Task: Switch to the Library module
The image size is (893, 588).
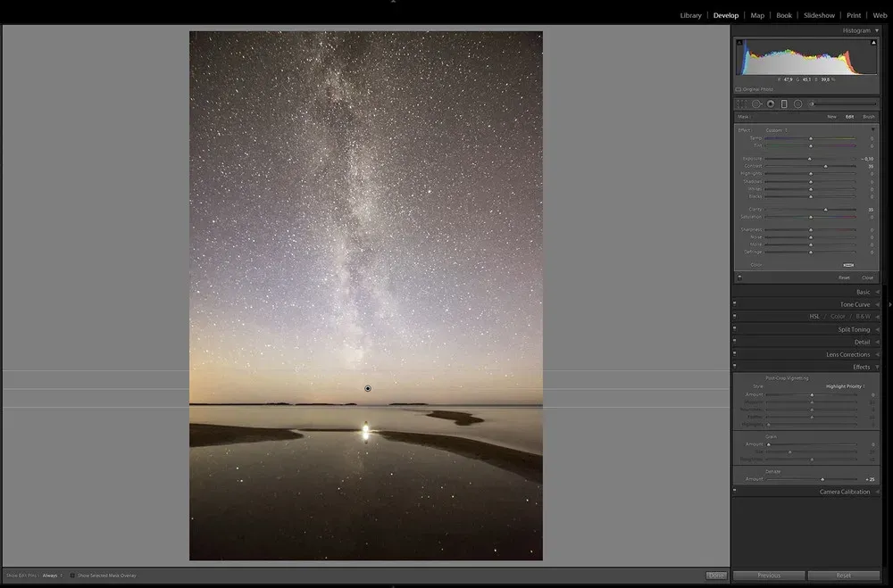Action: tap(690, 15)
